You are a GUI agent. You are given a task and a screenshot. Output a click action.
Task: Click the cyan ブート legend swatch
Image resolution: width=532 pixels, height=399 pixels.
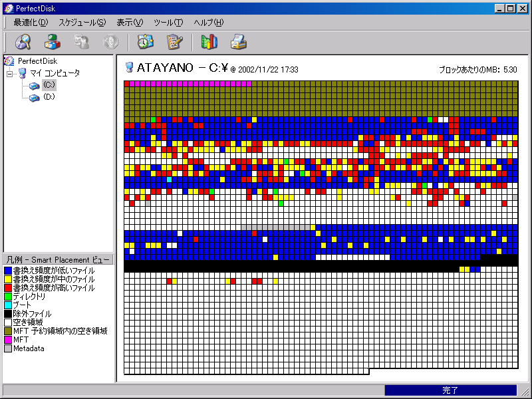8,305
